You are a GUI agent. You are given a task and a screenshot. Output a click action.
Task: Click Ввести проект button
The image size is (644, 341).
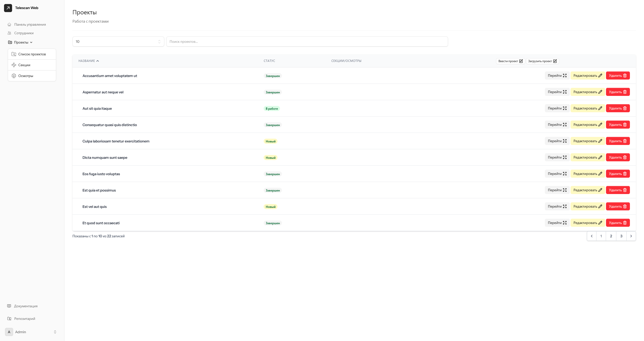[x=510, y=61]
